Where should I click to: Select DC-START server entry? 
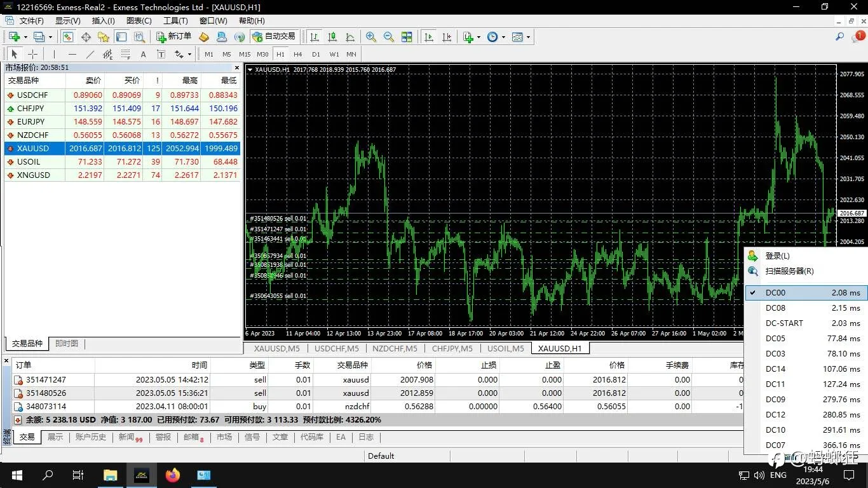click(x=806, y=323)
